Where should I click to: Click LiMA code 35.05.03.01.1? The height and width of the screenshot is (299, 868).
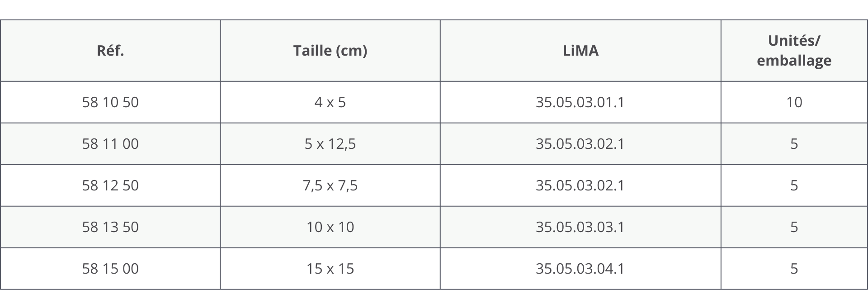pos(580,102)
